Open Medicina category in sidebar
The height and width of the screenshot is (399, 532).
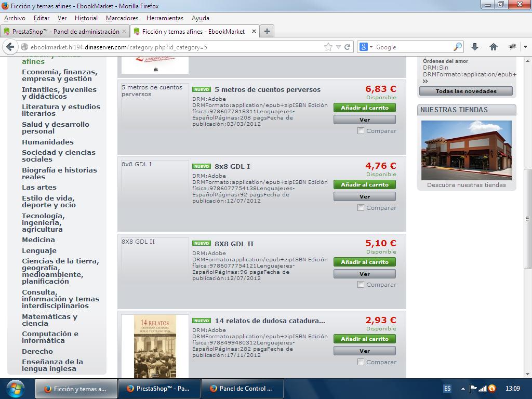[38, 240]
